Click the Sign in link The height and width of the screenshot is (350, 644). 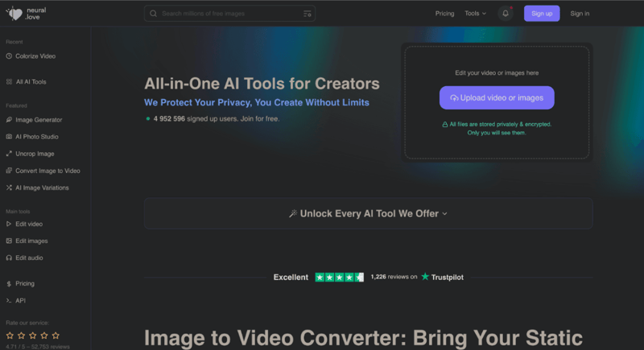click(580, 14)
